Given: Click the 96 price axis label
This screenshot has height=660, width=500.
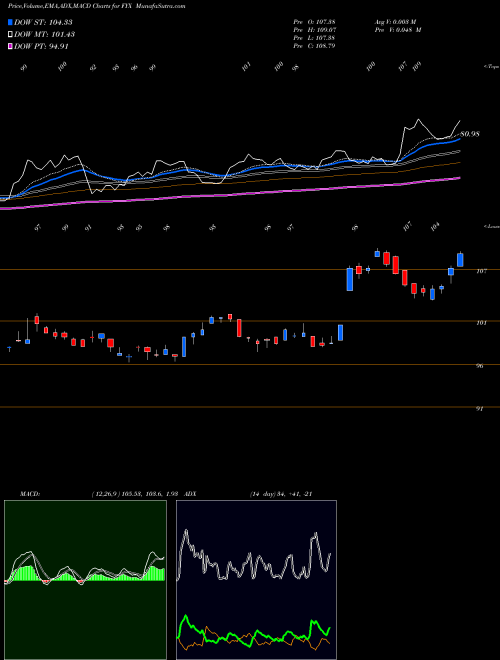Looking at the screenshot, I should point(479,366).
